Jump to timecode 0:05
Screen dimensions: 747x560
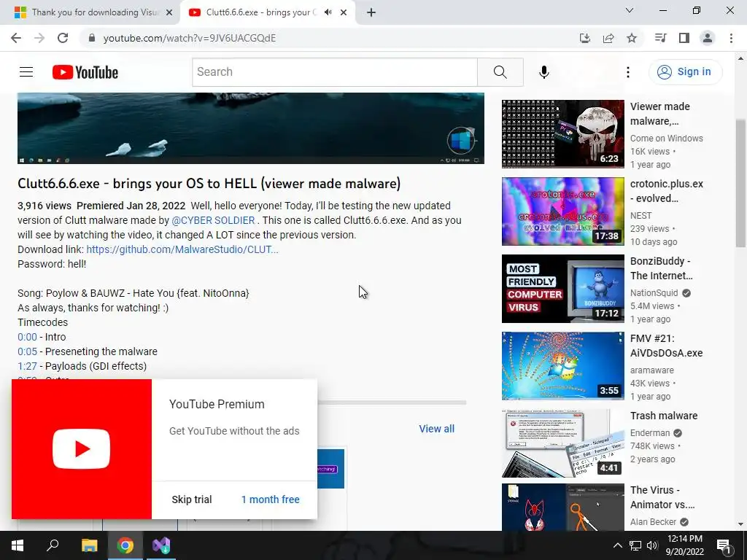coord(27,351)
